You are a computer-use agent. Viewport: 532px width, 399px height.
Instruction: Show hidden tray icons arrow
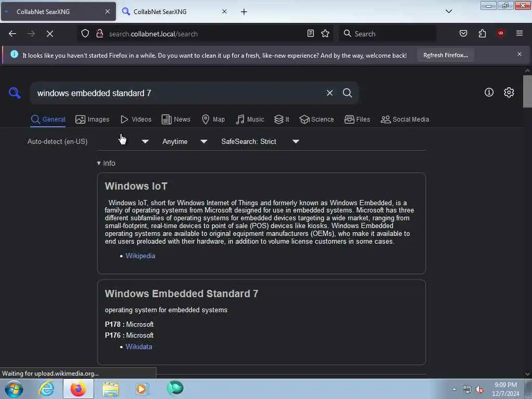coord(454,390)
